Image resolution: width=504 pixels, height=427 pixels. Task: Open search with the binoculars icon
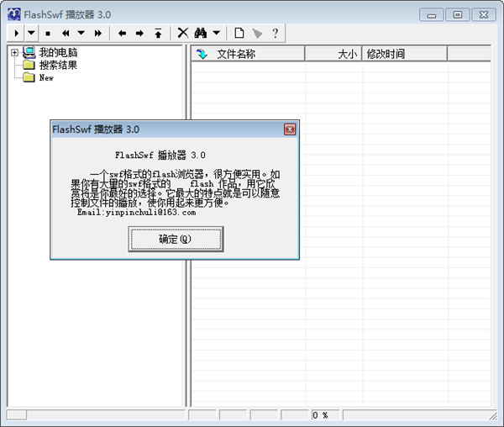click(x=201, y=33)
